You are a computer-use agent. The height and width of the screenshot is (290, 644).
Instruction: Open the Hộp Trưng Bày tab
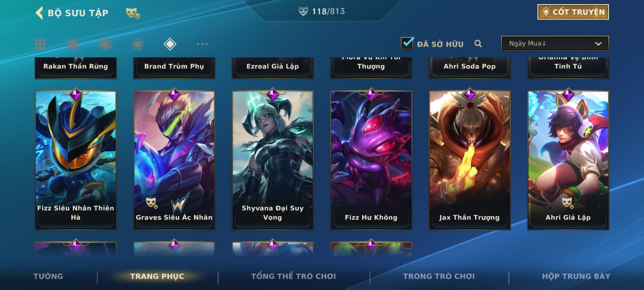[x=576, y=276]
